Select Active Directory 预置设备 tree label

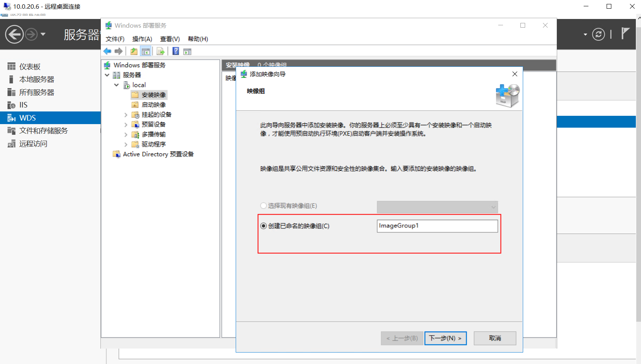coord(158,154)
